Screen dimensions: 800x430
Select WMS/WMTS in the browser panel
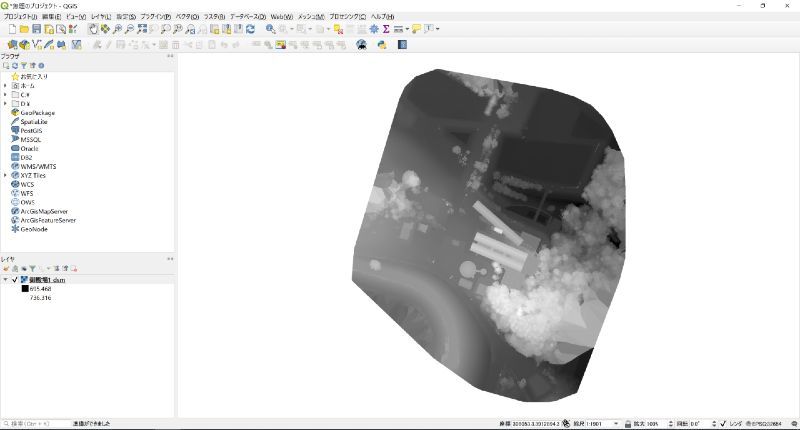click(39, 166)
